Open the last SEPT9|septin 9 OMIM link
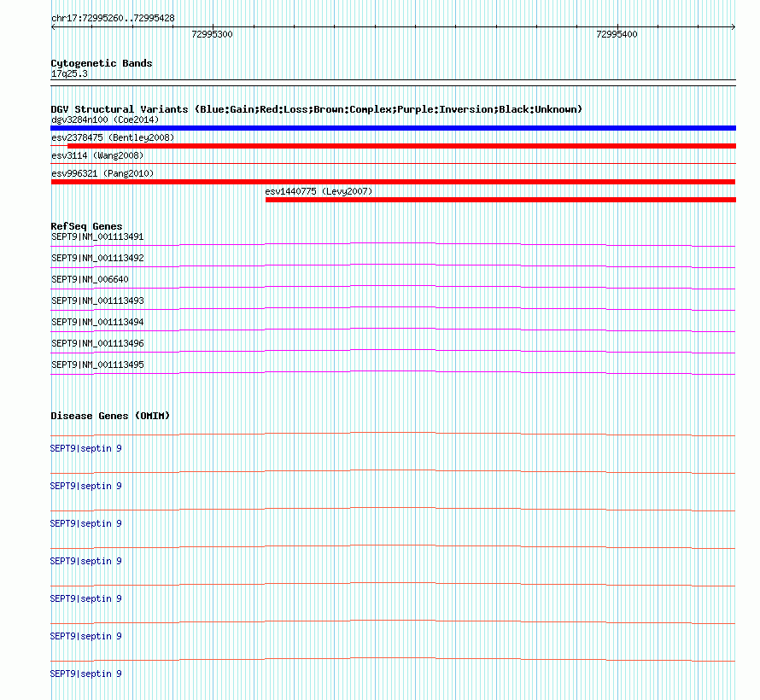Image resolution: width=760 pixels, height=700 pixels. tap(85, 674)
